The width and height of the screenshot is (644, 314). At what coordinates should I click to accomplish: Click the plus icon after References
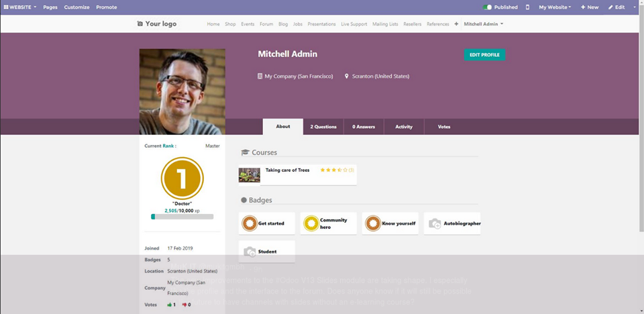(x=456, y=24)
